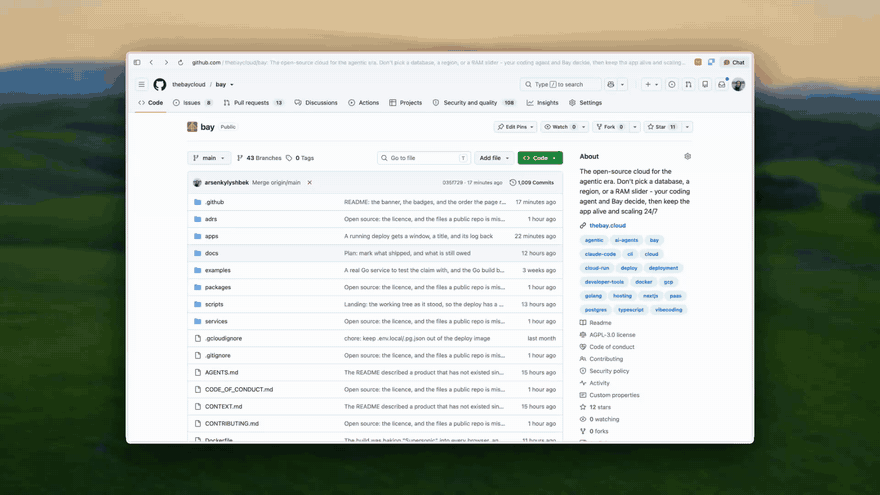
Task: Open the Actions tab
Action: (363, 103)
